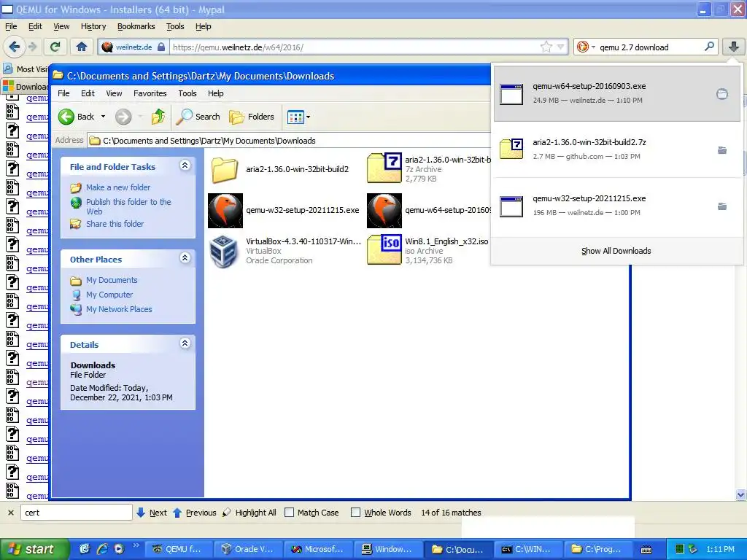Click the Mypal browser back arrow button
Image resolution: width=747 pixels, height=560 pixels.
pyautogui.click(x=15, y=47)
